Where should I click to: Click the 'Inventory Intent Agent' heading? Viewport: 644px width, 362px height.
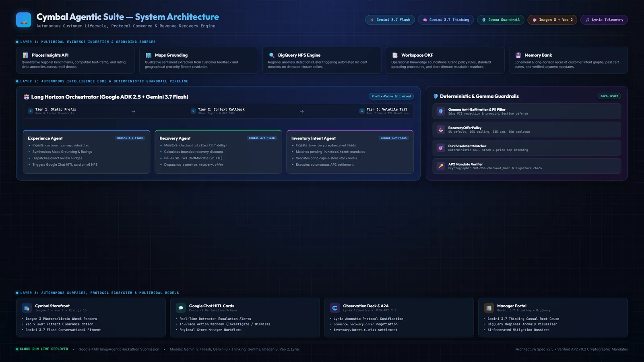(x=314, y=138)
